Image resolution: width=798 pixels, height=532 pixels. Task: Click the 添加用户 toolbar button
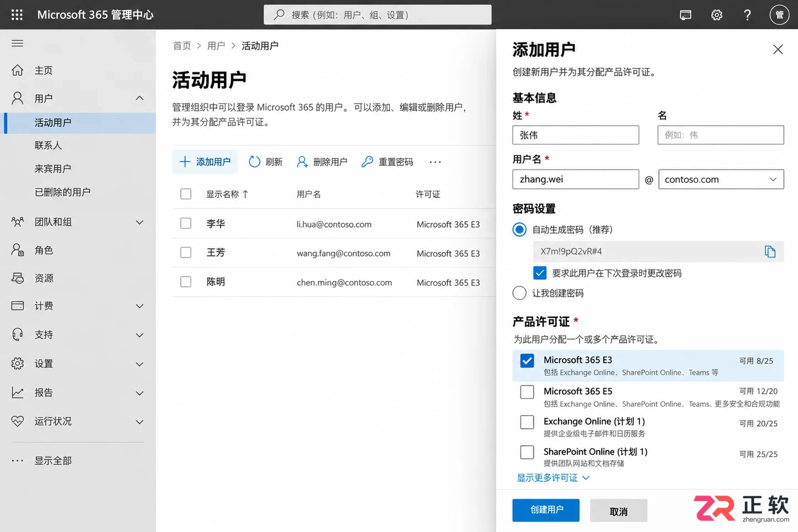205,162
